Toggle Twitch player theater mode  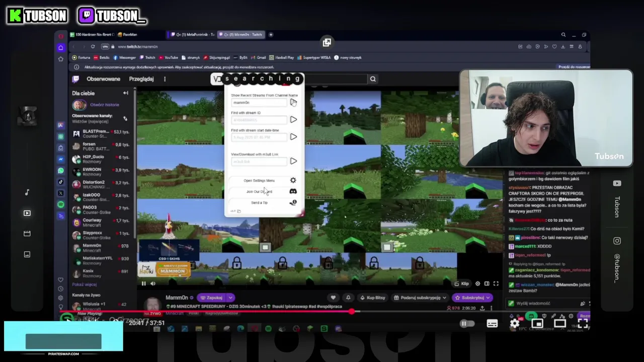(x=487, y=284)
